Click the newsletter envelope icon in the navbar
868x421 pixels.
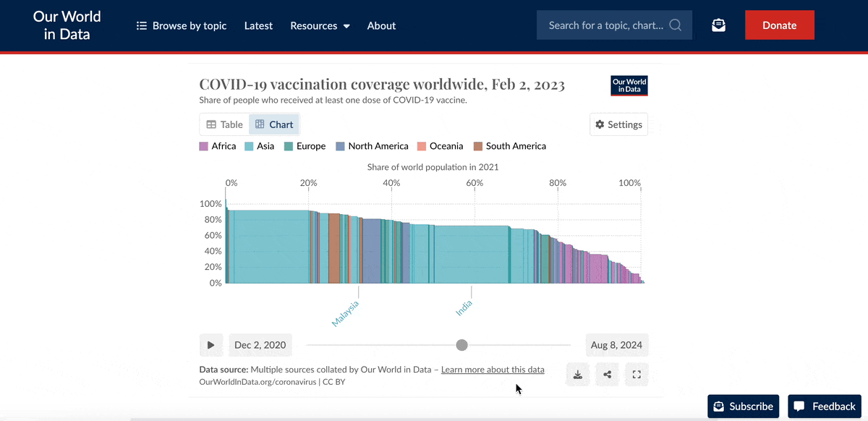[x=718, y=24]
